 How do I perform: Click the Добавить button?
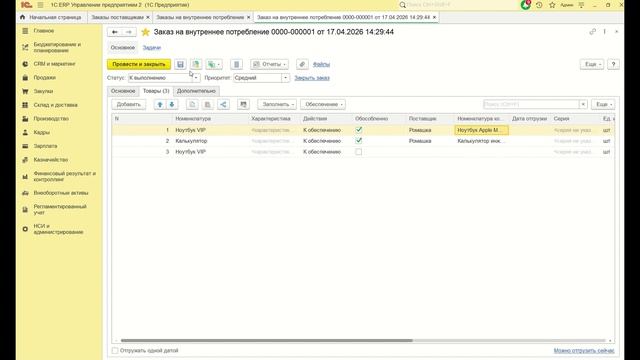pyautogui.click(x=129, y=104)
